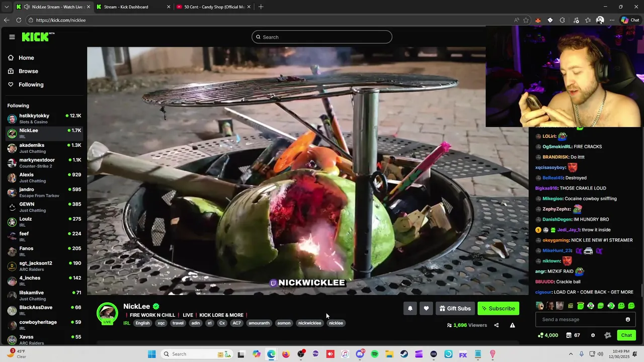This screenshot has width=644, height=362.
Task: Toggle follow with the heart icon
Action: pyautogui.click(x=426, y=309)
